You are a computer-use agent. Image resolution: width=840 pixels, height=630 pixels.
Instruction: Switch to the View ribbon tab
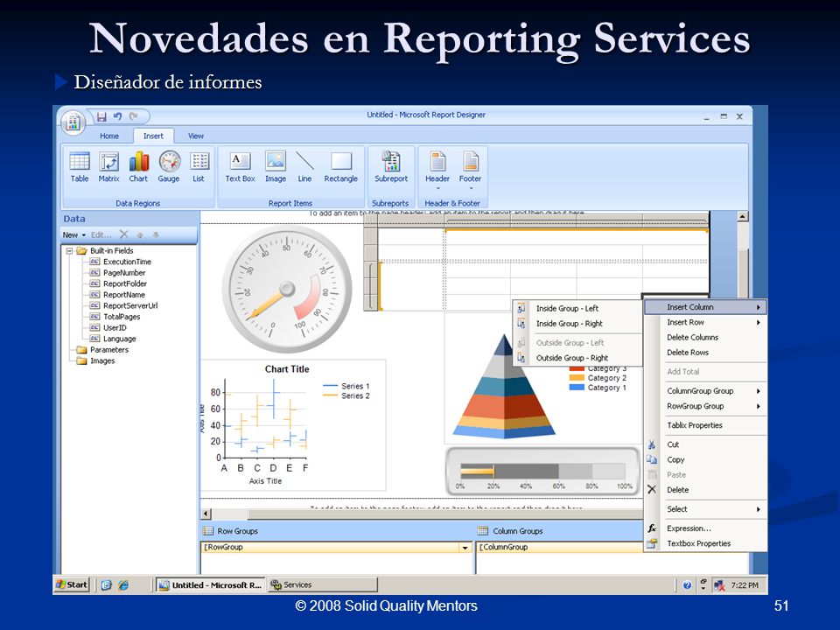coord(195,136)
